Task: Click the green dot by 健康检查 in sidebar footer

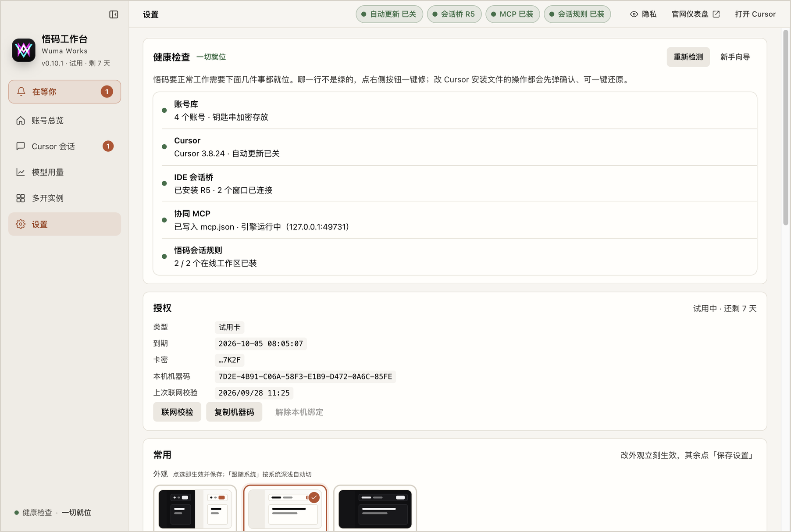Action: [17, 512]
